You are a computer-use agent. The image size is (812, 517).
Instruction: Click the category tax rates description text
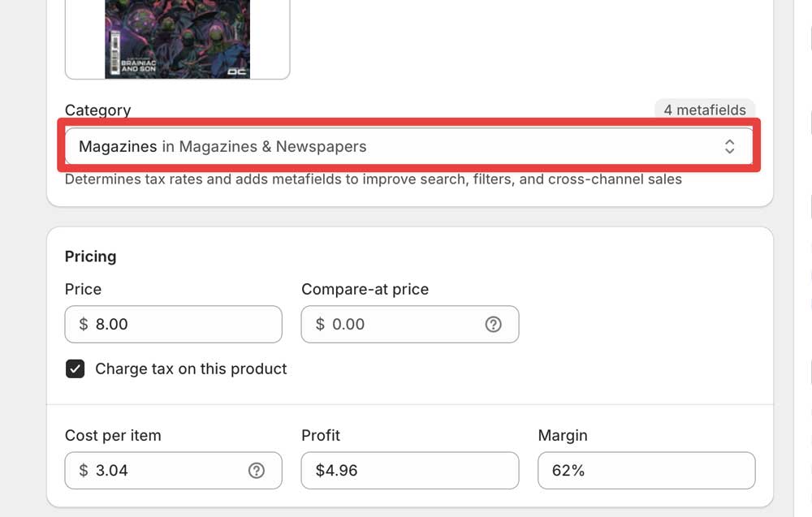coord(373,179)
